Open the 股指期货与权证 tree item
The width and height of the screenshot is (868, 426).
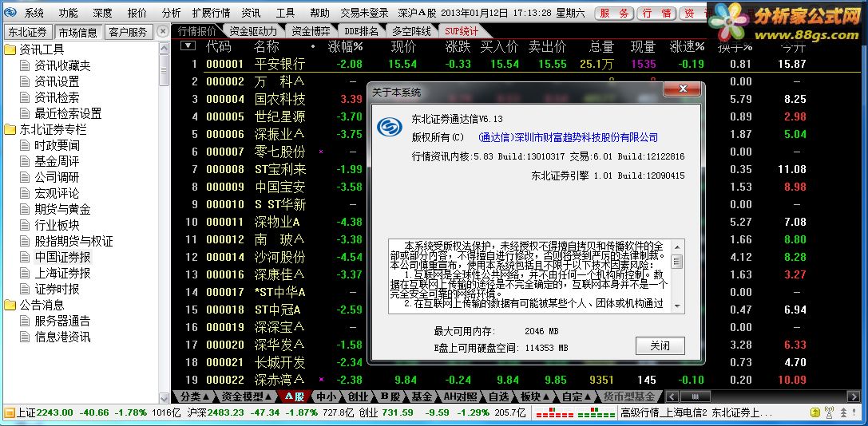pyautogui.click(x=73, y=241)
